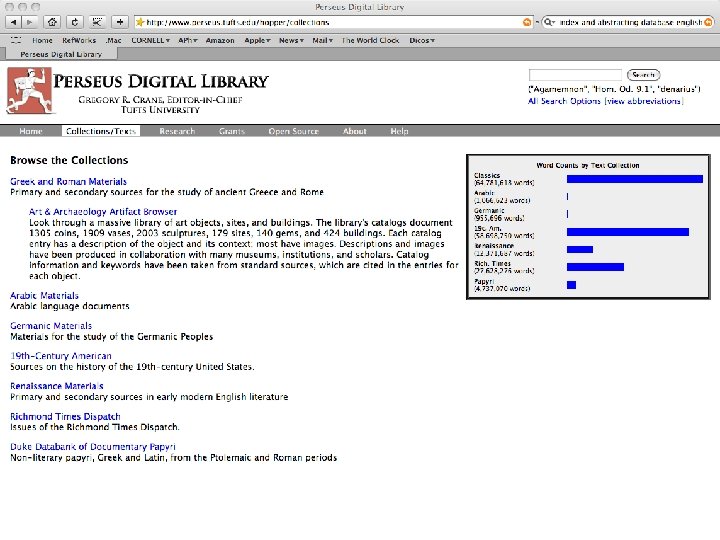Click the orange RSS icon in address bar
The width and height of the screenshot is (720, 540).
(527, 22)
